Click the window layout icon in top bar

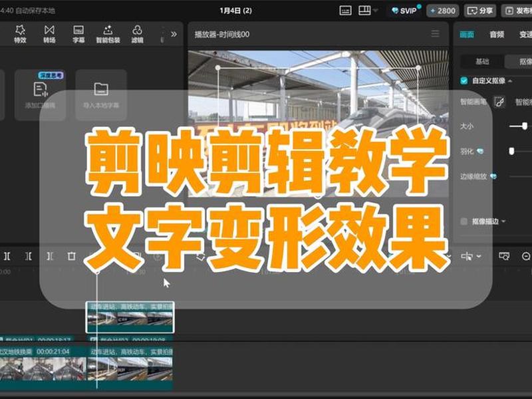[x=364, y=10]
